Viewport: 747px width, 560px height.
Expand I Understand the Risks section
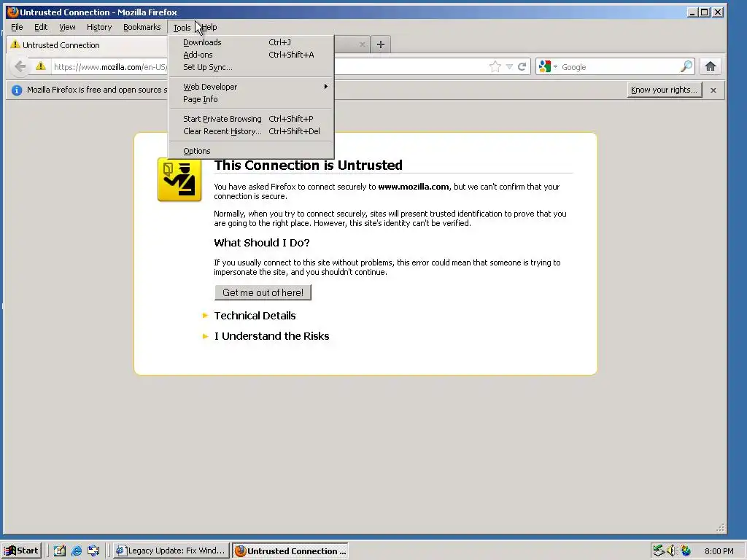[x=271, y=336]
